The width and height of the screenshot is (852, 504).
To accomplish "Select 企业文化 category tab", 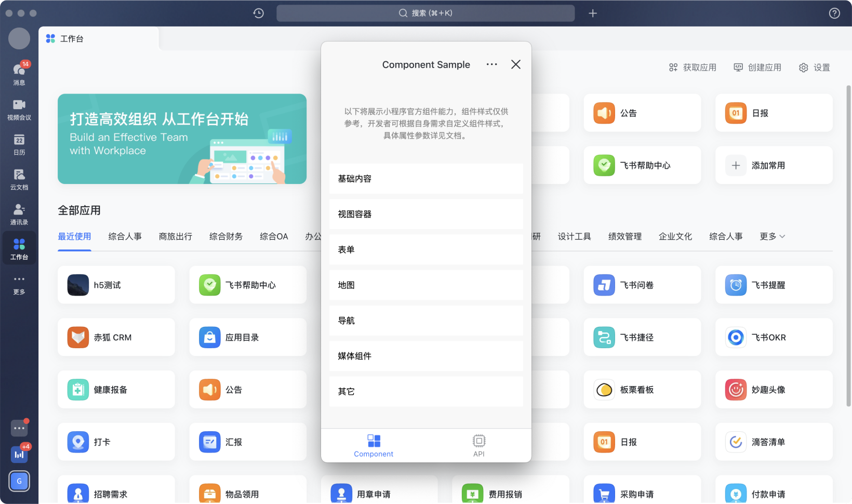I will (x=675, y=236).
